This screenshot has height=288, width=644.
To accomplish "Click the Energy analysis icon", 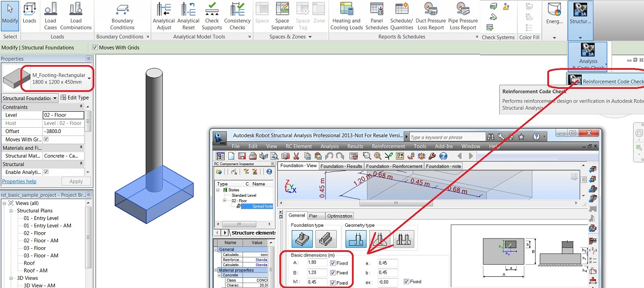I will coord(555,14).
